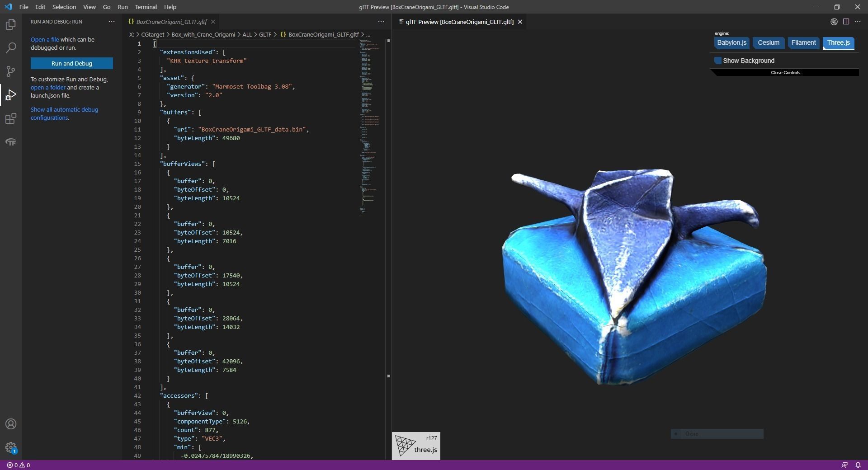Split the preview editor to the right
The width and height of the screenshot is (868, 470).
point(846,22)
